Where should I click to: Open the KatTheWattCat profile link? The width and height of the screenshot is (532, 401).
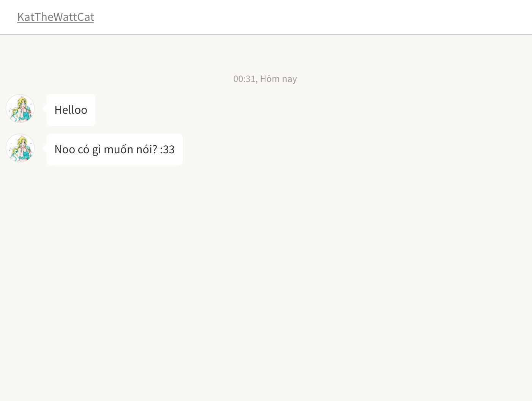55,17
